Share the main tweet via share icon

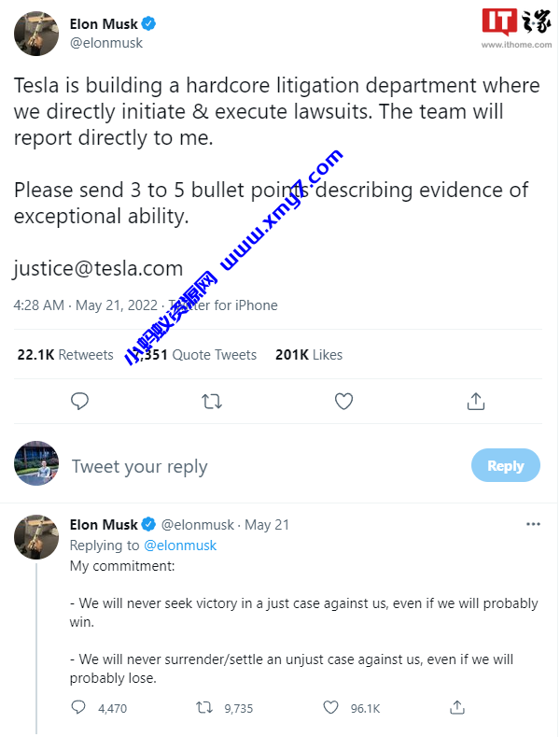(x=476, y=402)
